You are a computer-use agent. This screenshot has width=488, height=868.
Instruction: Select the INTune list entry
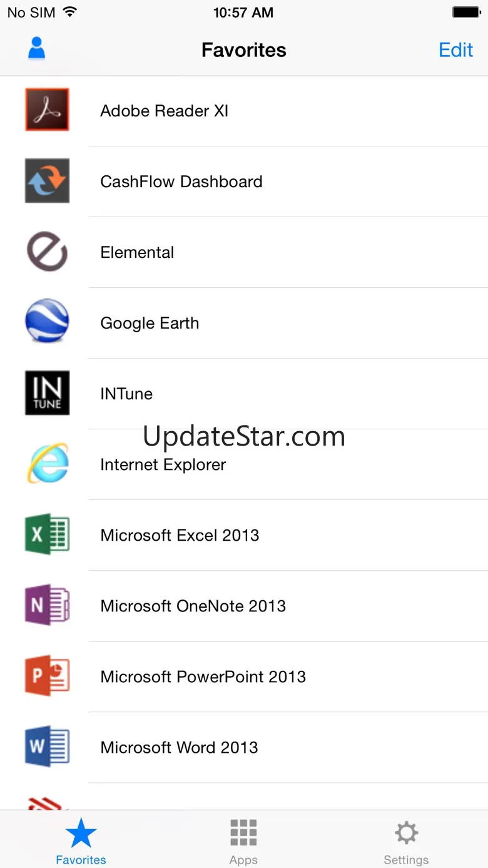244,394
